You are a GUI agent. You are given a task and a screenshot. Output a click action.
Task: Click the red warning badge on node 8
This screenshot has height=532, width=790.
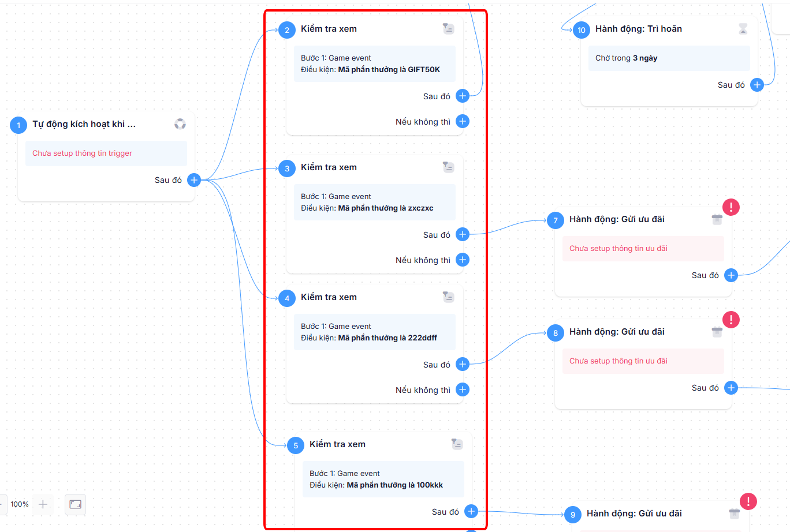point(731,320)
